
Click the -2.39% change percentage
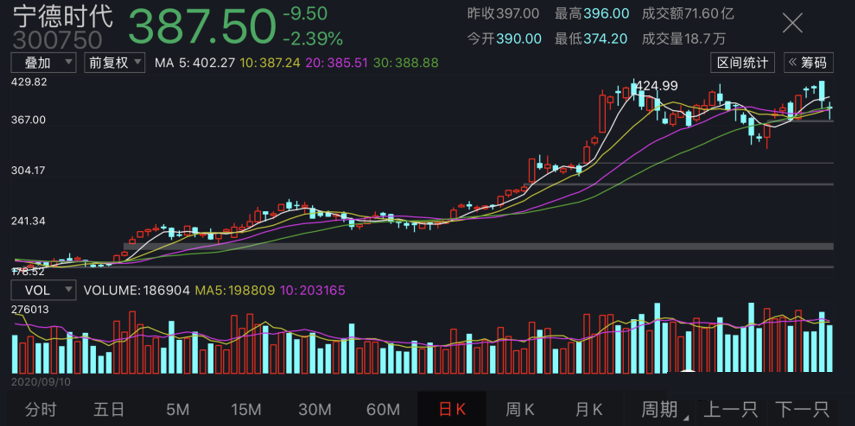tap(313, 39)
